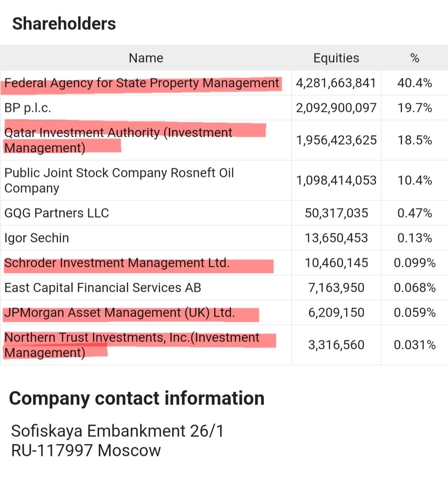Click the Igor Sechin shareholder name
448x478 pixels.
coord(37,238)
